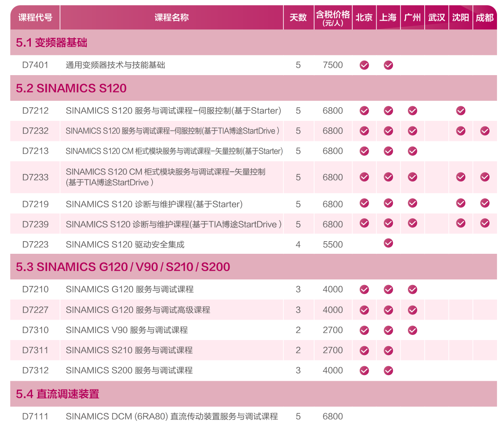Select section heading 5.2 SINAMICS S120
This screenshot has width=504, height=439.
[71, 88]
